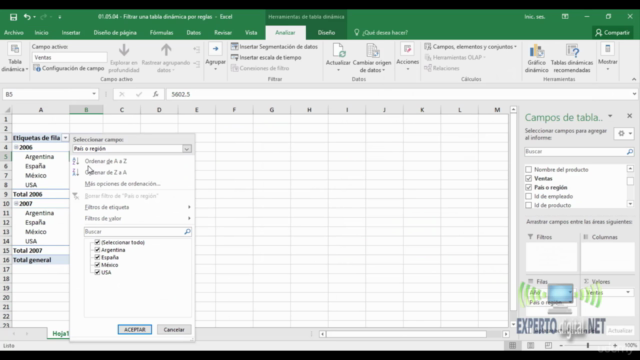This screenshot has width=640, height=360.
Task: Open Cambiar origen de datos
Action: tap(372, 57)
